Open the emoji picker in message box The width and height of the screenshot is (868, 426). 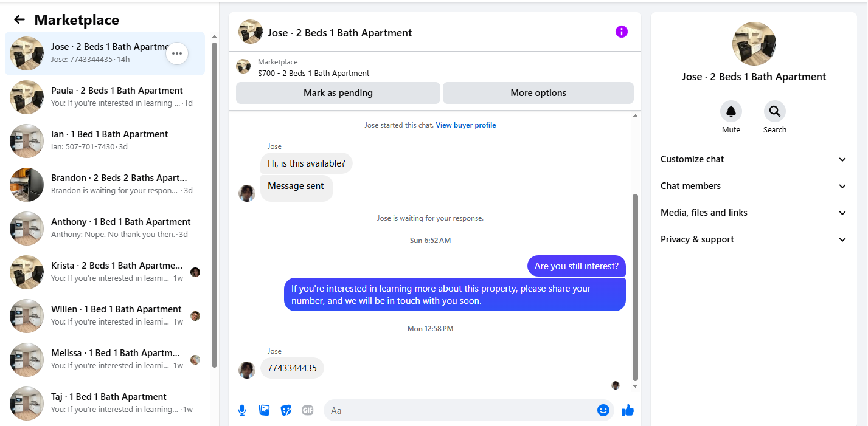[x=603, y=410]
